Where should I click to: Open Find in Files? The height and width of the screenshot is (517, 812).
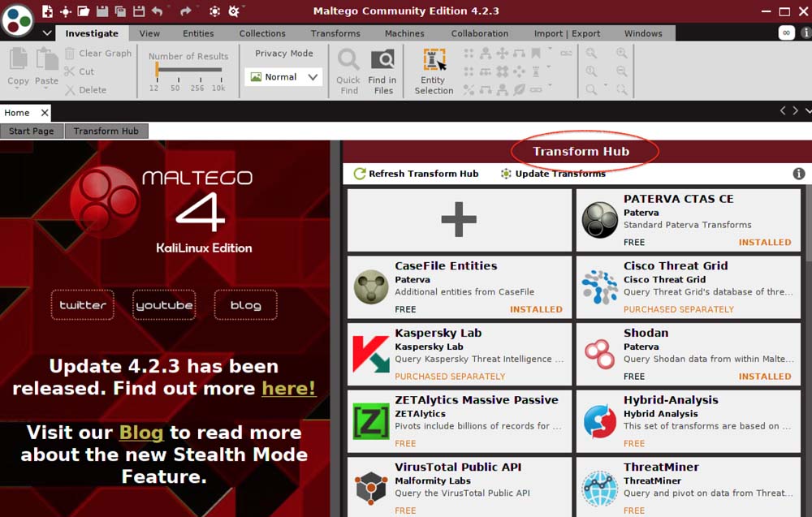tap(382, 71)
